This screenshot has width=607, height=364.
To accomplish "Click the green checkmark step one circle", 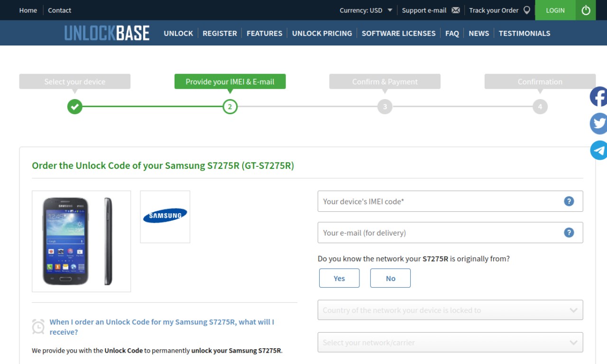I will coord(74,107).
